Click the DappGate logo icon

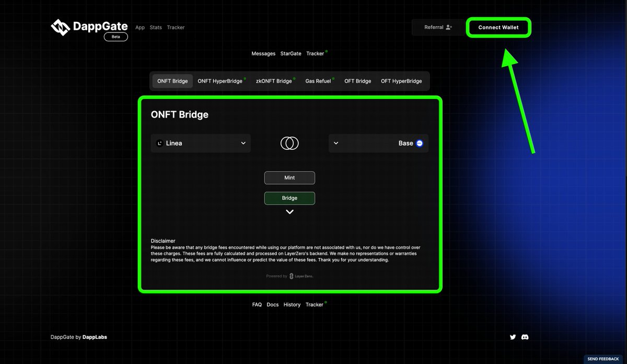61,27
